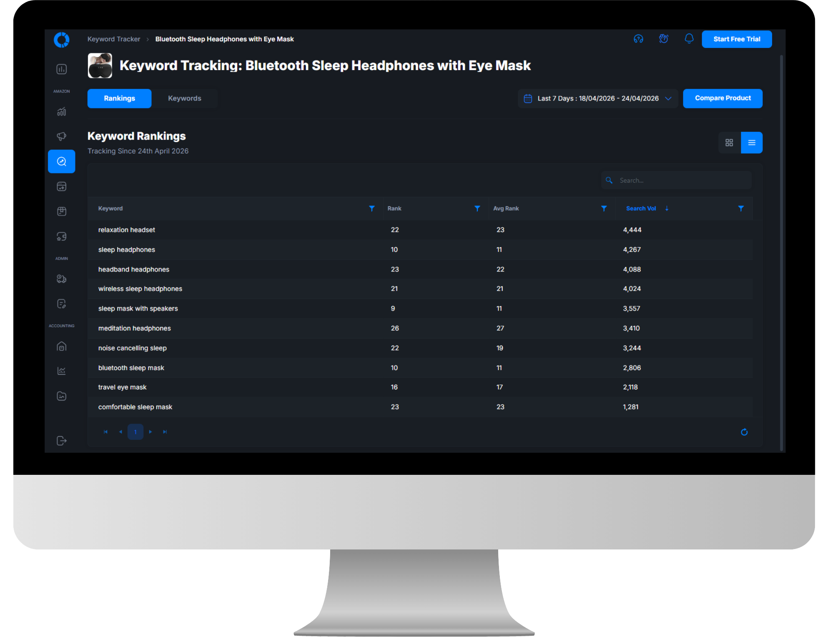The width and height of the screenshot is (840, 637).
Task: Click the Compare Product button
Action: point(722,98)
